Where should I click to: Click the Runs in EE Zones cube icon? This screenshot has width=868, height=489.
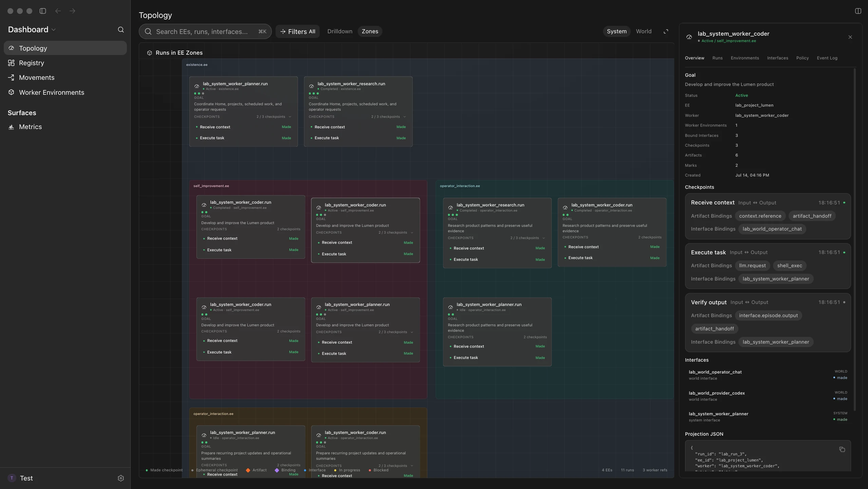click(149, 53)
